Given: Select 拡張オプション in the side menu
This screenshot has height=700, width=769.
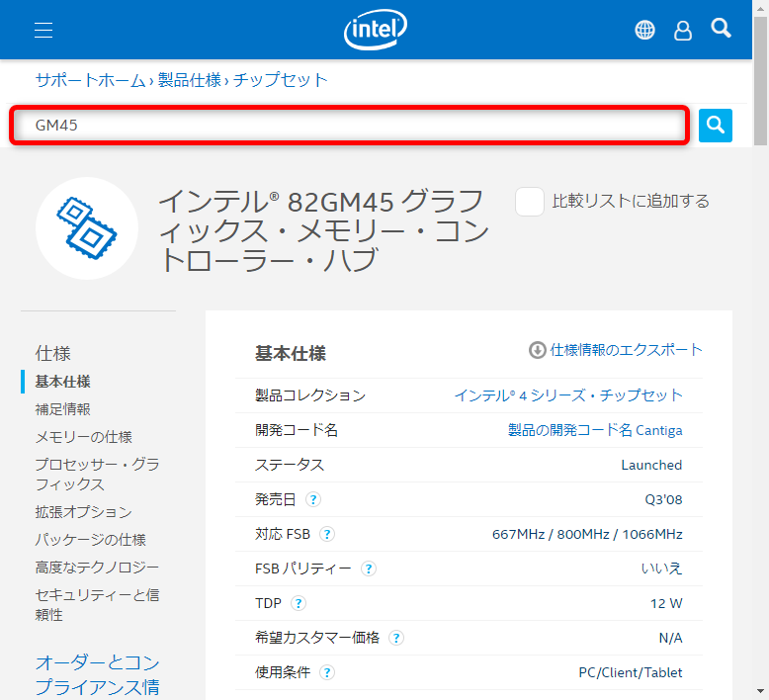Looking at the screenshot, I should click(x=83, y=511).
